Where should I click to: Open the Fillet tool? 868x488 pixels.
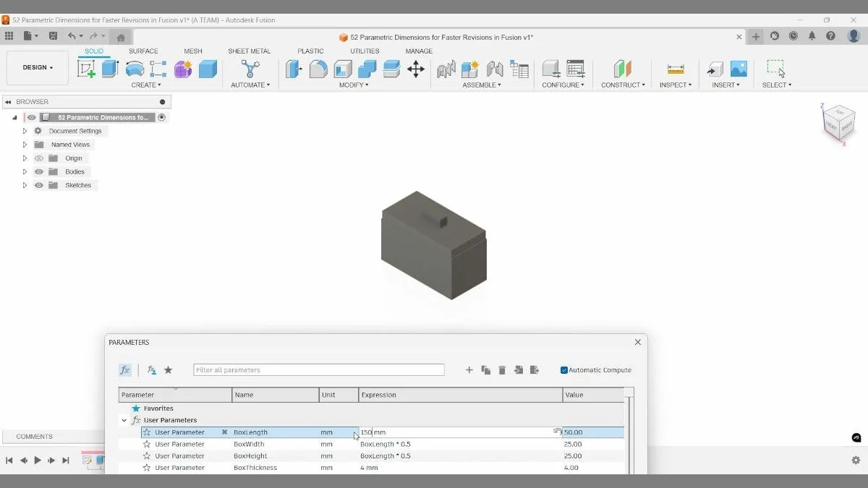pos(318,68)
